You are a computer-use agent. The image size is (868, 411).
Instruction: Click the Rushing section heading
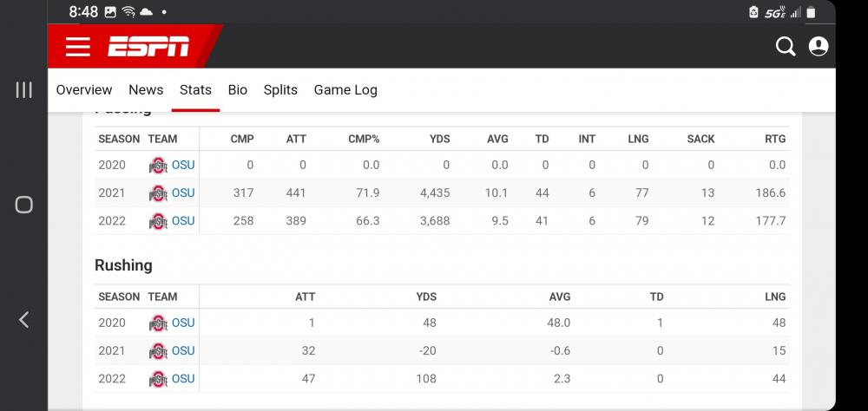tap(123, 265)
